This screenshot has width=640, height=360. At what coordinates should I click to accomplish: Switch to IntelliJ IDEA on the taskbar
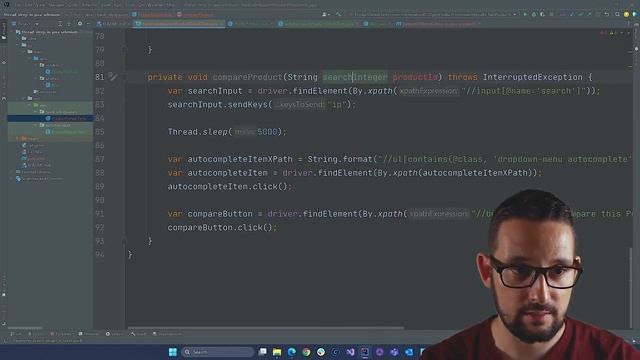(x=364, y=352)
